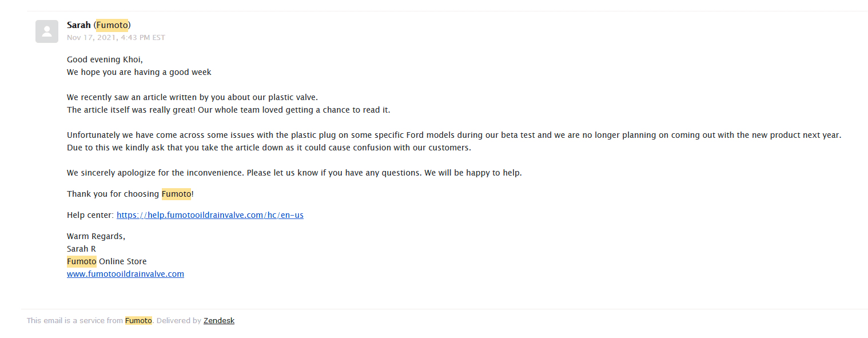Click the sentence mentioning specific Ford models
The width and height of the screenshot is (868, 338).
tap(454, 135)
